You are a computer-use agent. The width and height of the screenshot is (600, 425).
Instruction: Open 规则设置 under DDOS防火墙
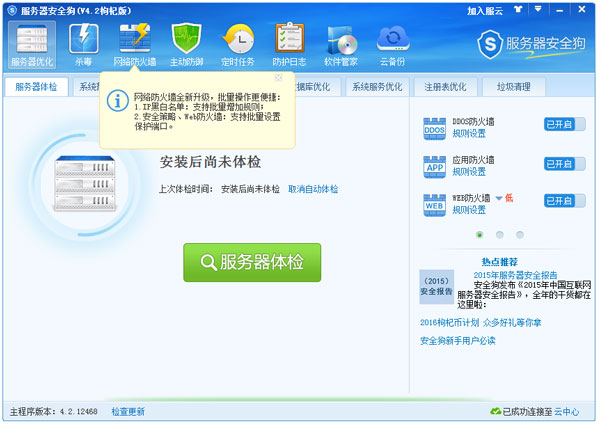[469, 134]
